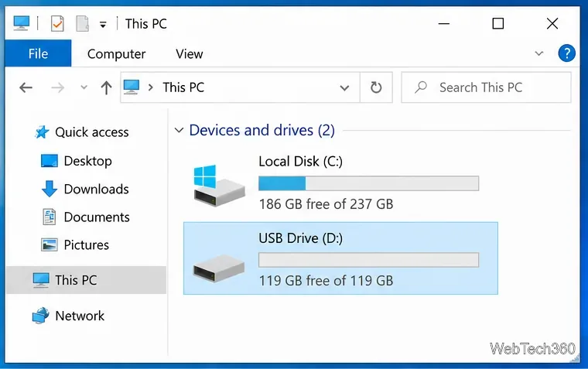Click the Quick access star icon
Viewport: 588px width, 369px height.
click(x=42, y=132)
